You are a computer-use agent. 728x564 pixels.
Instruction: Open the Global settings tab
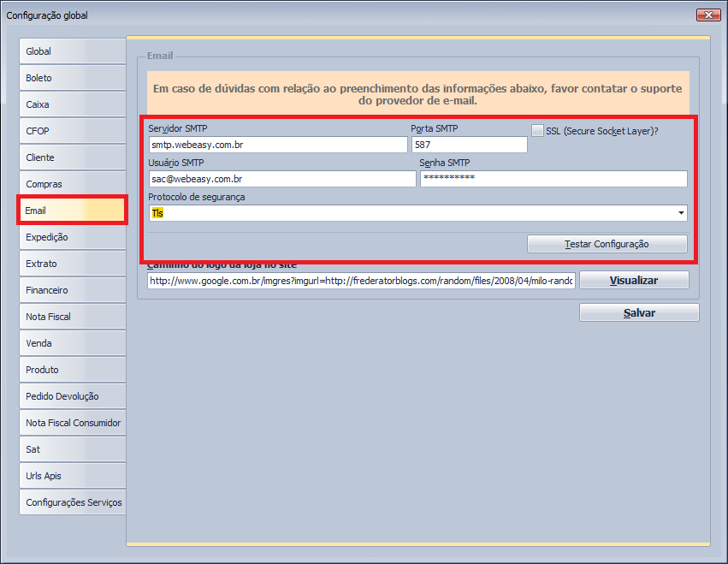[x=72, y=51]
